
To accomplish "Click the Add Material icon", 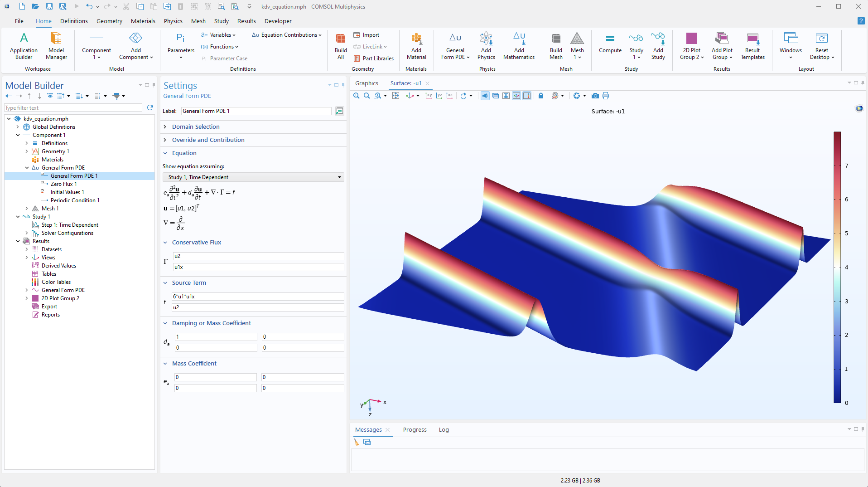I will pyautogui.click(x=416, y=46).
